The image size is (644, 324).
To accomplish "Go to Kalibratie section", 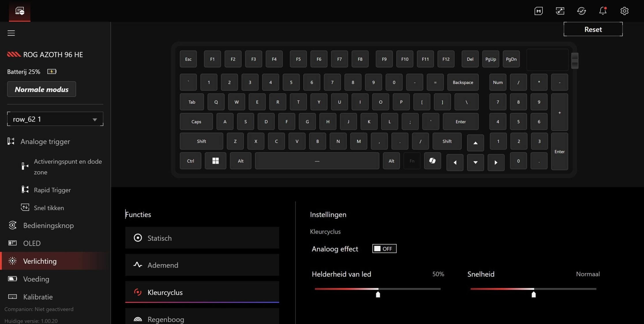I will (x=38, y=297).
